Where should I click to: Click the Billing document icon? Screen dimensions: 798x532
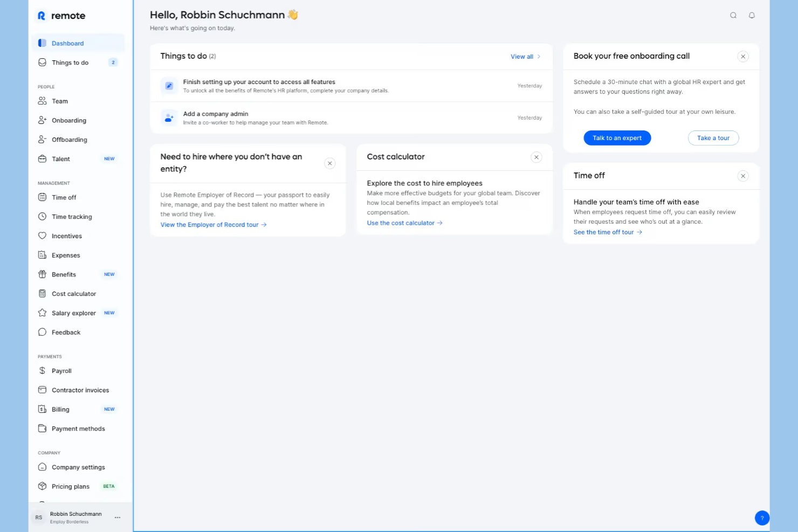point(42,409)
